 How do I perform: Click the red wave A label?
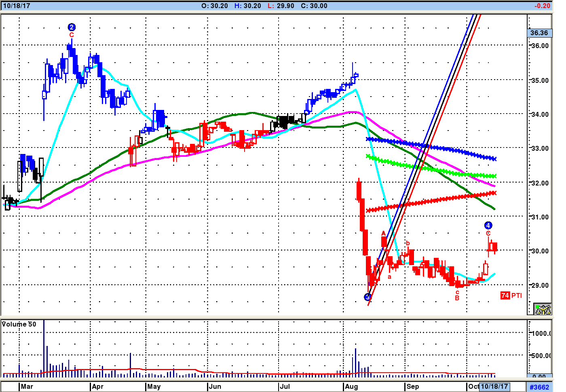(383, 234)
